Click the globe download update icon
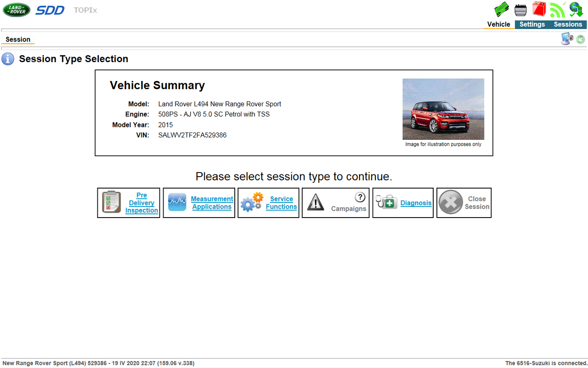Image resolution: width=588 pixels, height=368 pixels. coord(576,10)
